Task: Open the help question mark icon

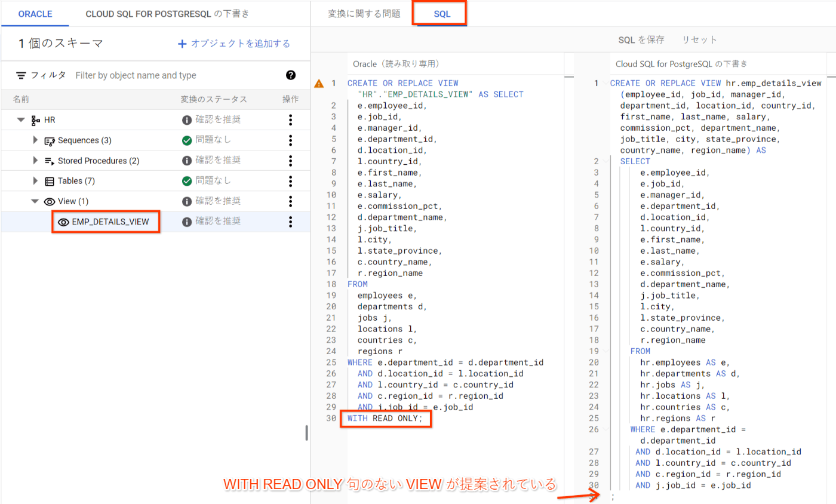Action: click(x=291, y=75)
